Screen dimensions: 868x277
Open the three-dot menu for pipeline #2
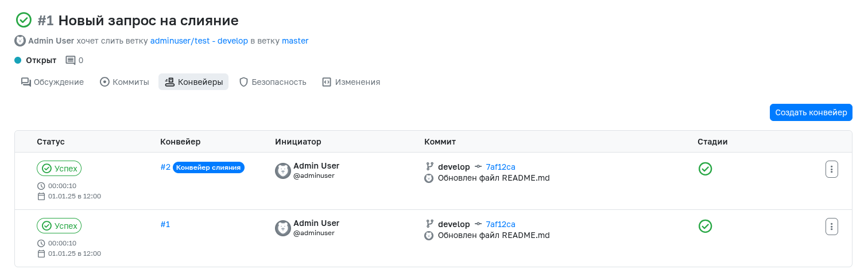coord(832,169)
